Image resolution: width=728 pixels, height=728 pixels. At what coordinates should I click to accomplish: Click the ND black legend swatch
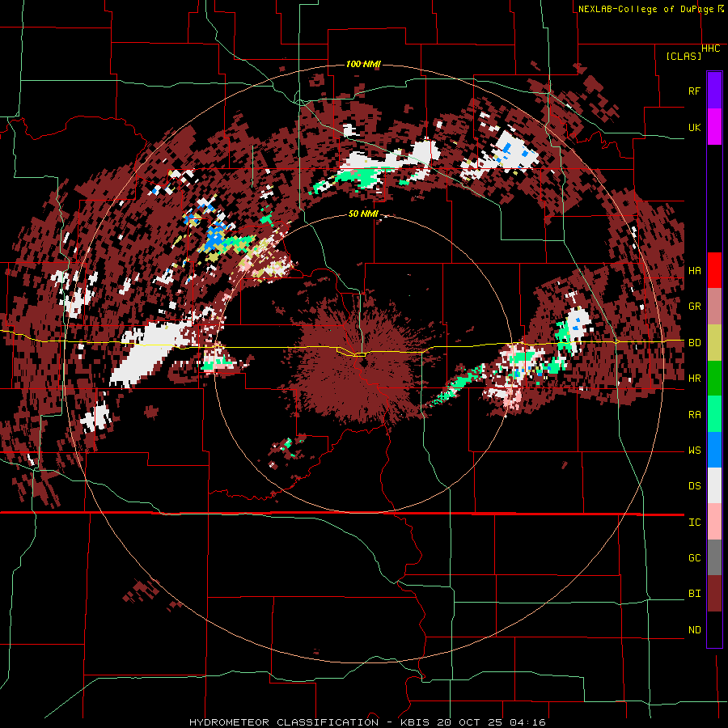click(714, 629)
